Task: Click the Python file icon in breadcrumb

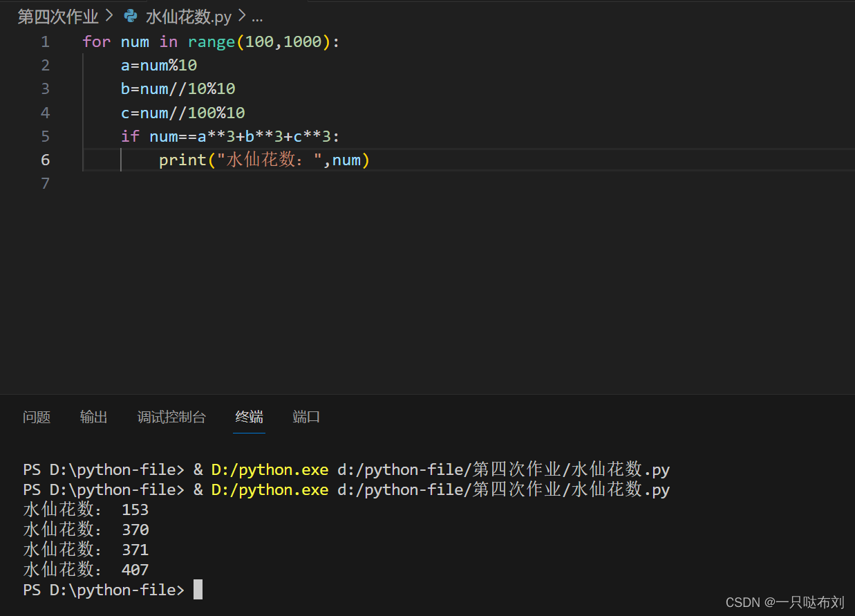Action: 131,17
